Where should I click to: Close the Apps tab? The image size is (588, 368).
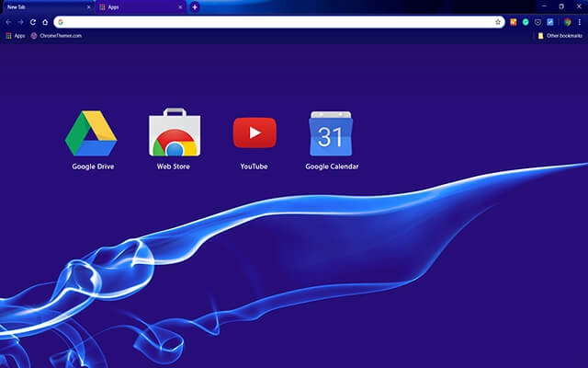(180, 7)
